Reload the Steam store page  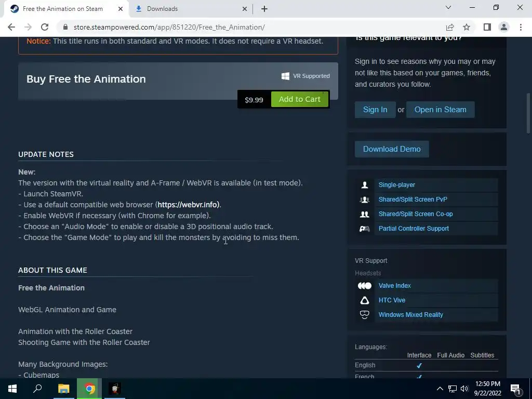point(45,27)
